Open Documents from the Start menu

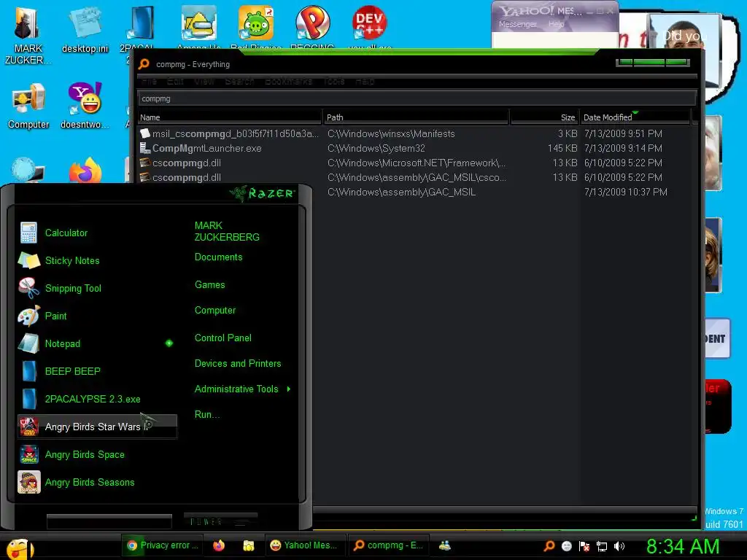(x=218, y=257)
